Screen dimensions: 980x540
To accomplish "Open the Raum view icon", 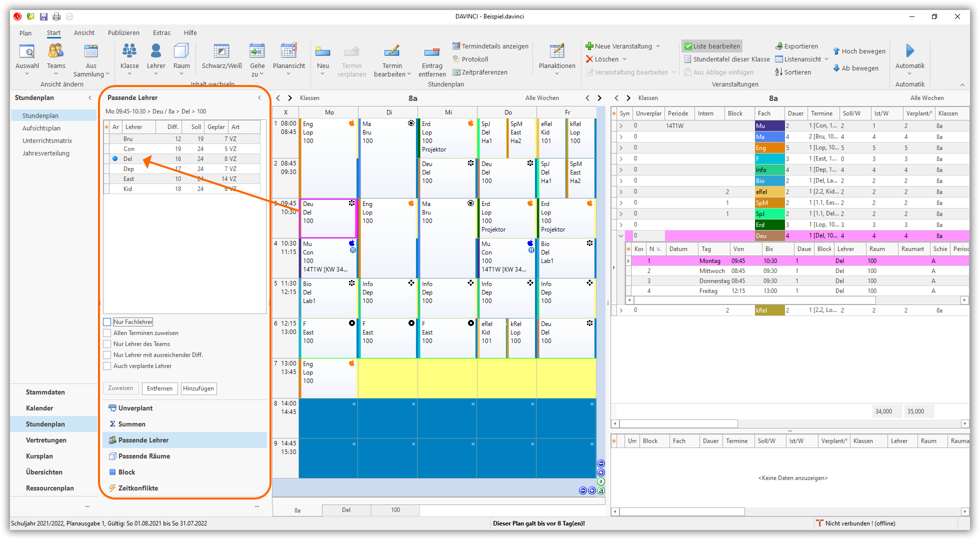I will tap(181, 51).
